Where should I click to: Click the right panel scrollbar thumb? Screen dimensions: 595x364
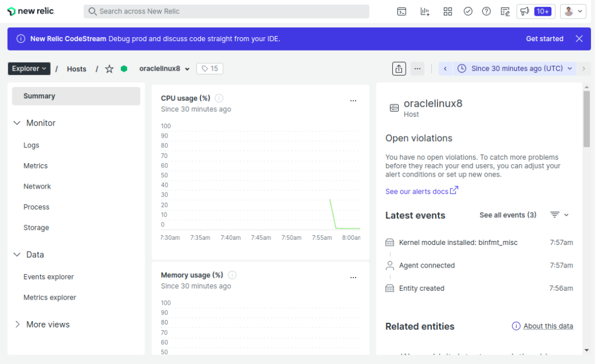[x=587, y=118]
